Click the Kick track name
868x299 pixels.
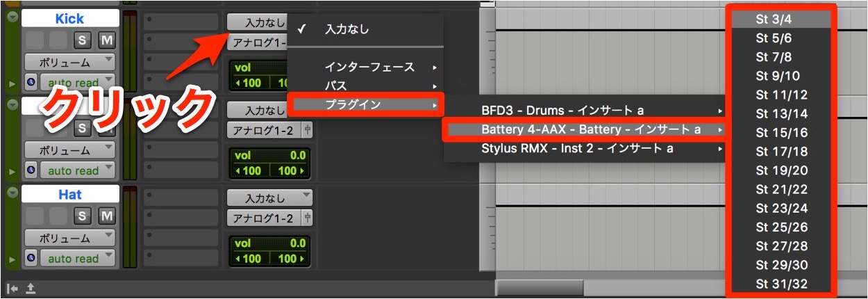tap(69, 19)
